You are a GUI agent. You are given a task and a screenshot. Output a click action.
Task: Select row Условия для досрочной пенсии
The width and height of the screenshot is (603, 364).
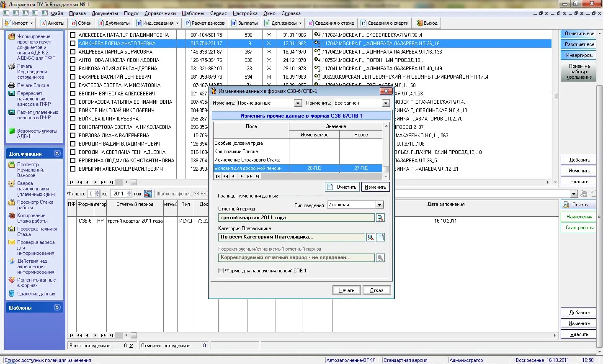(x=298, y=168)
